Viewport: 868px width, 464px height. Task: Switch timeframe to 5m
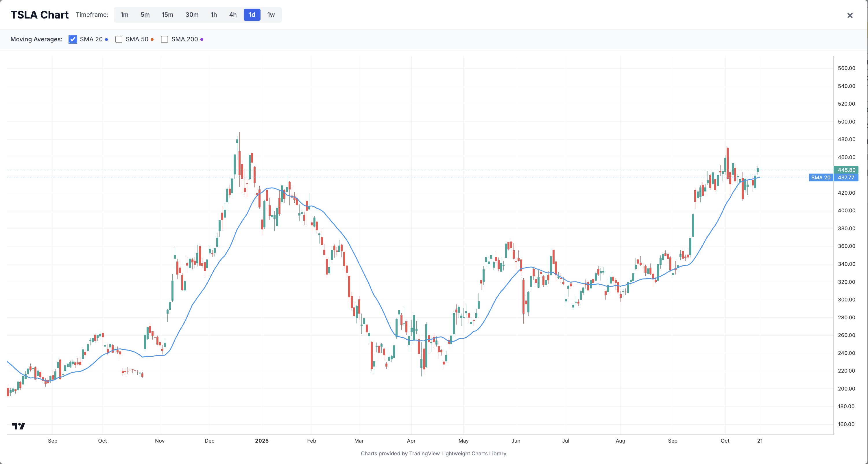coord(145,15)
